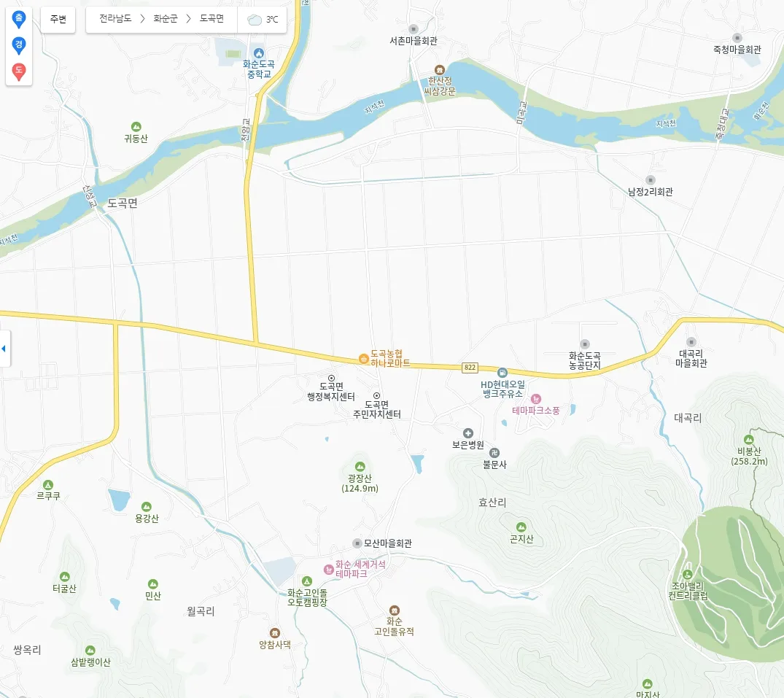Select the 도곡농협 하나로마트 shop icon

tap(364, 359)
